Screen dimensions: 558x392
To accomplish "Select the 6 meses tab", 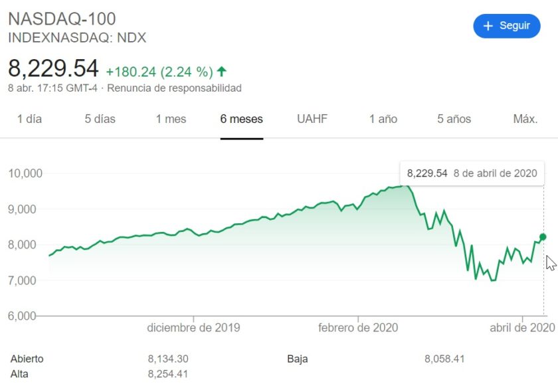I will click(x=242, y=119).
